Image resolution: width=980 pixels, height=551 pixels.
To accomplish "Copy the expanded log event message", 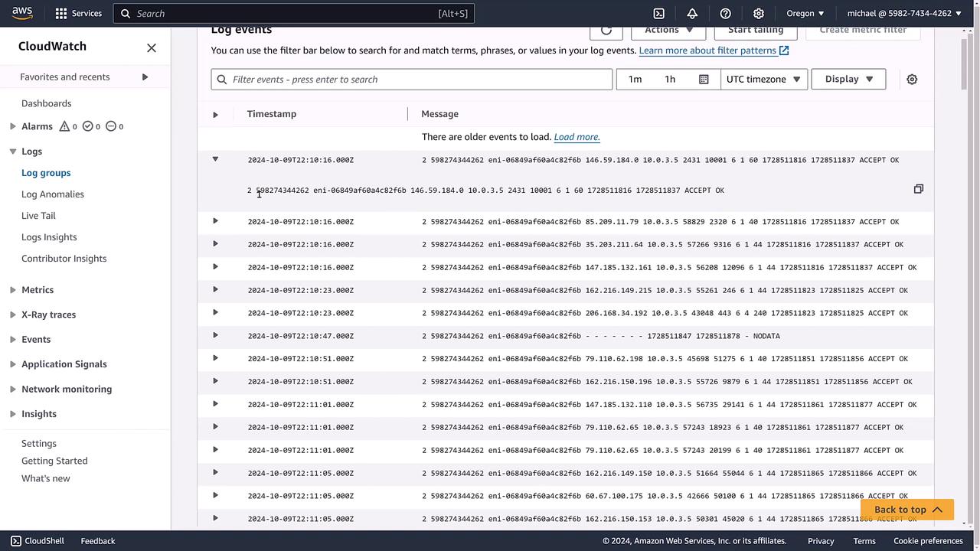I will coord(918,189).
